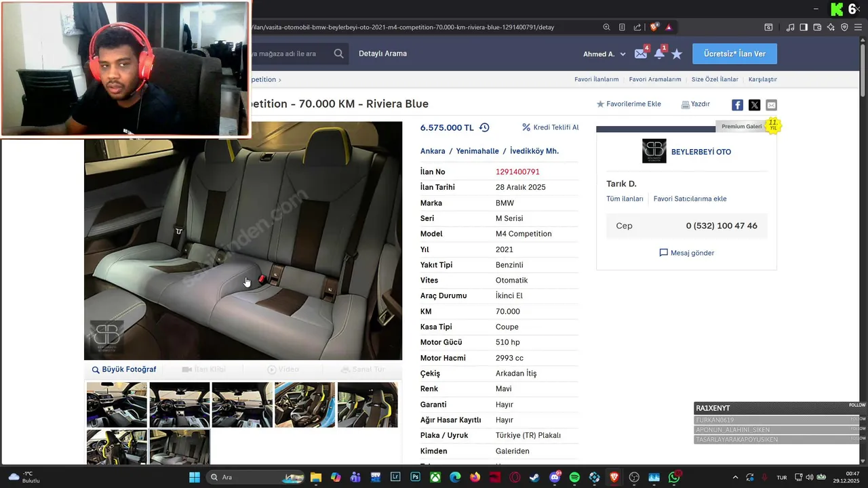This screenshot has height=488, width=868.
Task: Click the Yenimahalle location breadcrumb
Action: click(x=477, y=151)
